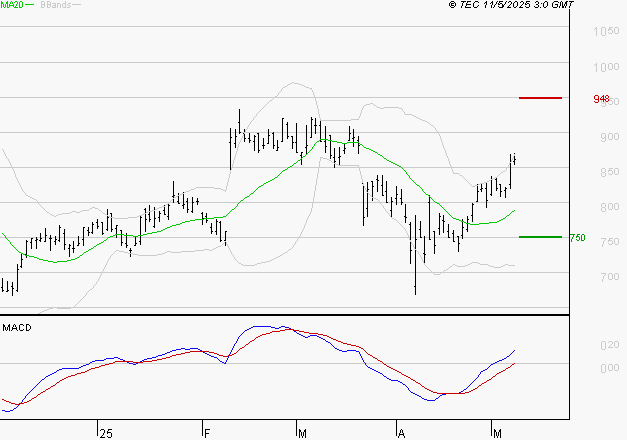
Task: Click the red 948 resistance label
Action: point(601,98)
